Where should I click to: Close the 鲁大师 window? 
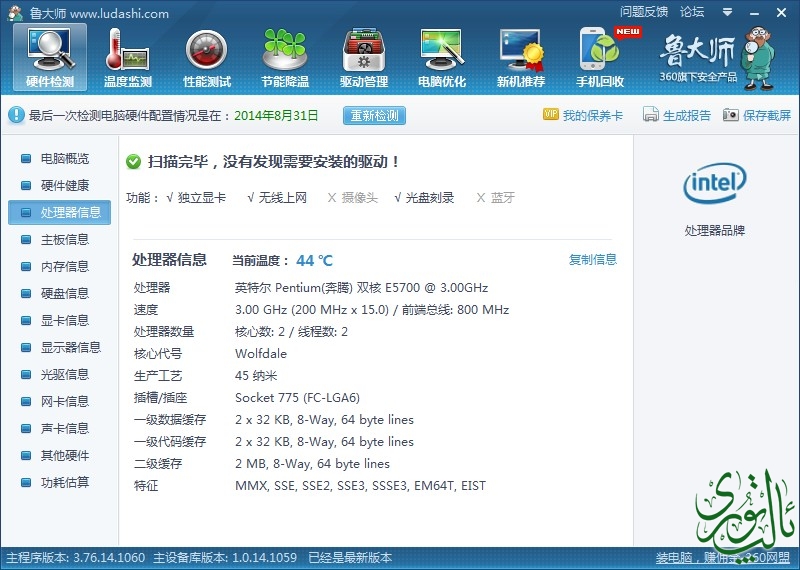pyautogui.click(x=781, y=13)
